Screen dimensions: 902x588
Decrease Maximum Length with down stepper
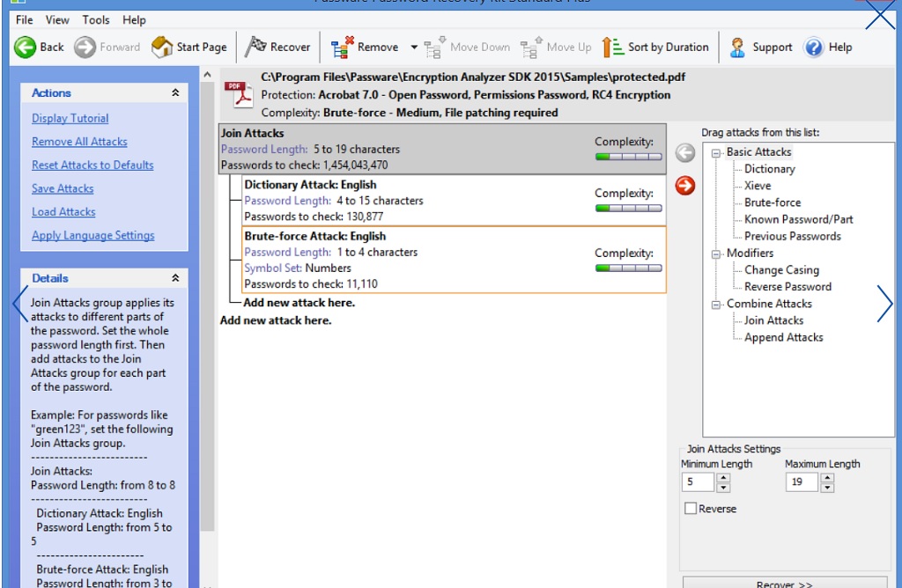pyautogui.click(x=827, y=488)
